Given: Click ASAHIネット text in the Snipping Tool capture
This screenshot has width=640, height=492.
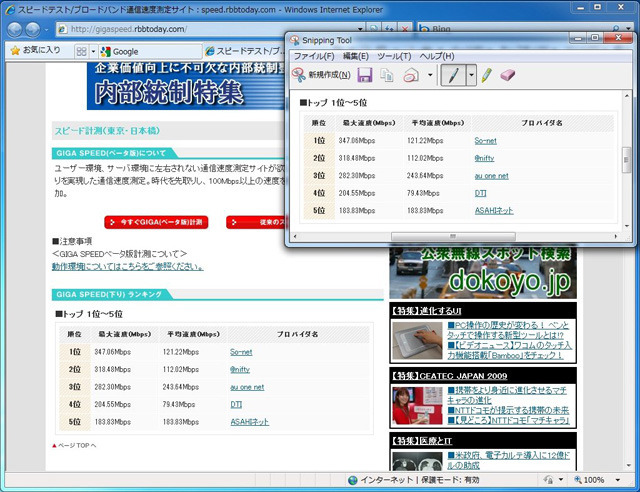Looking at the screenshot, I should 494,211.
